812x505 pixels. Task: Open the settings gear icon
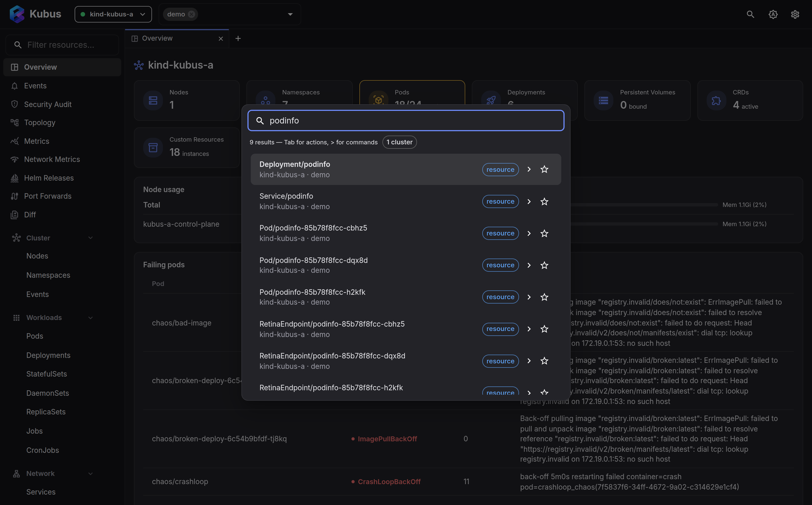click(795, 14)
